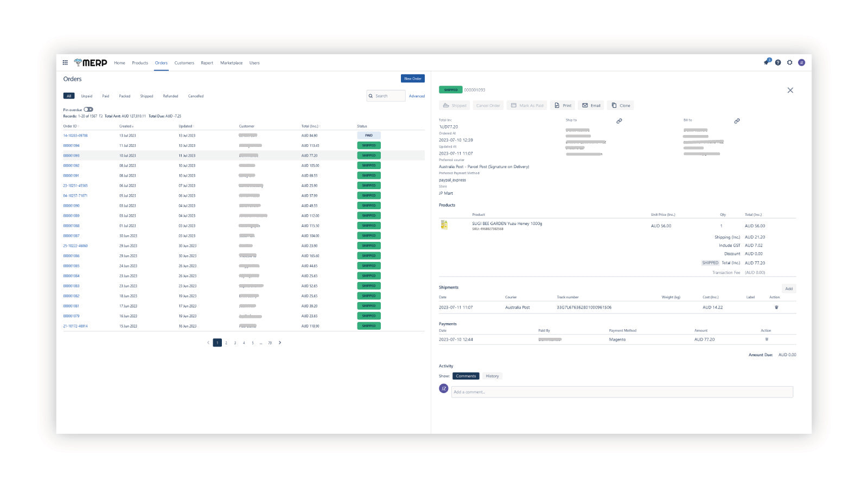The image size is (868, 488).
Task: Open the notifications pin icon with badge
Action: coord(767,62)
